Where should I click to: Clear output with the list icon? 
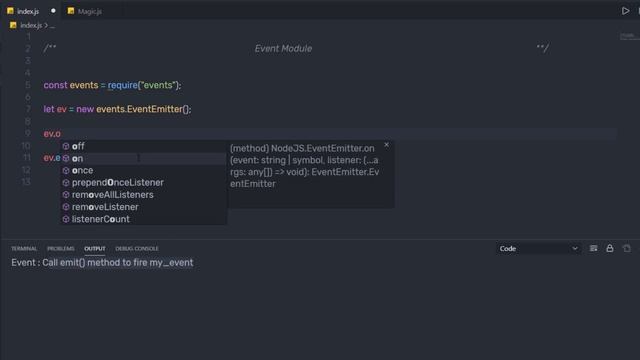[593, 248]
